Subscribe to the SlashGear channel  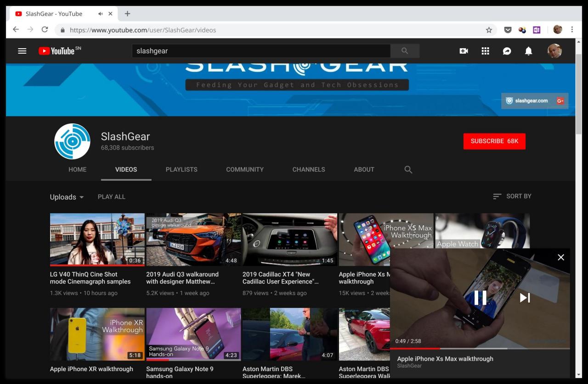click(494, 141)
